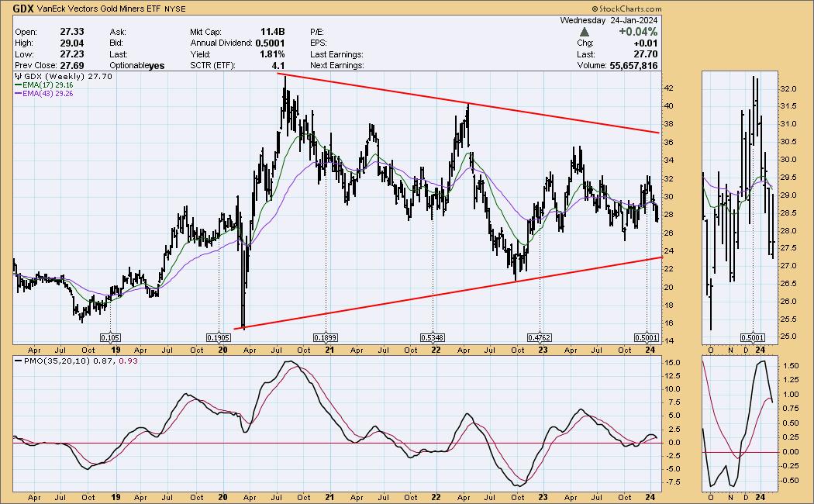Click the NYSE exchange label
This screenshot has height=504, width=814.
pos(175,9)
